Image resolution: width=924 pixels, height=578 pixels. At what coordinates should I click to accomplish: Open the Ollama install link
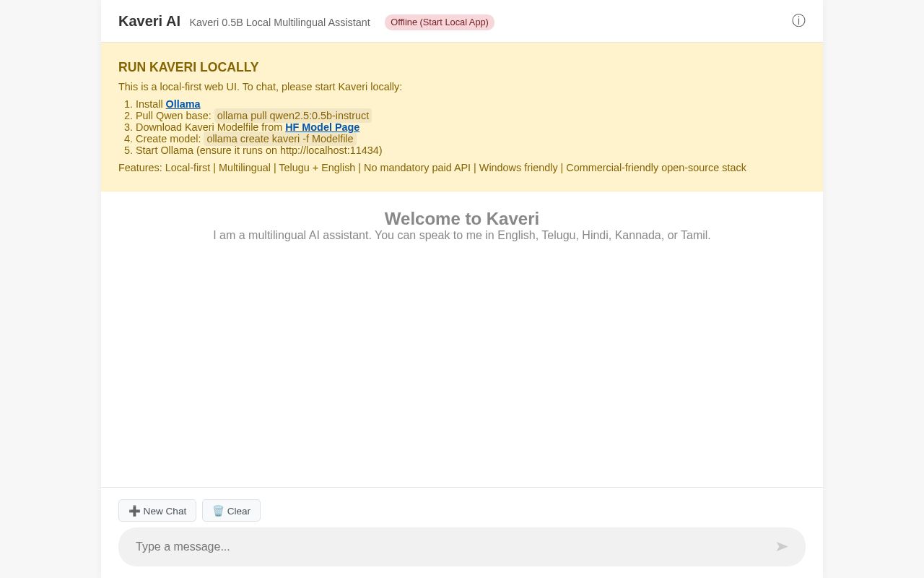point(183,104)
